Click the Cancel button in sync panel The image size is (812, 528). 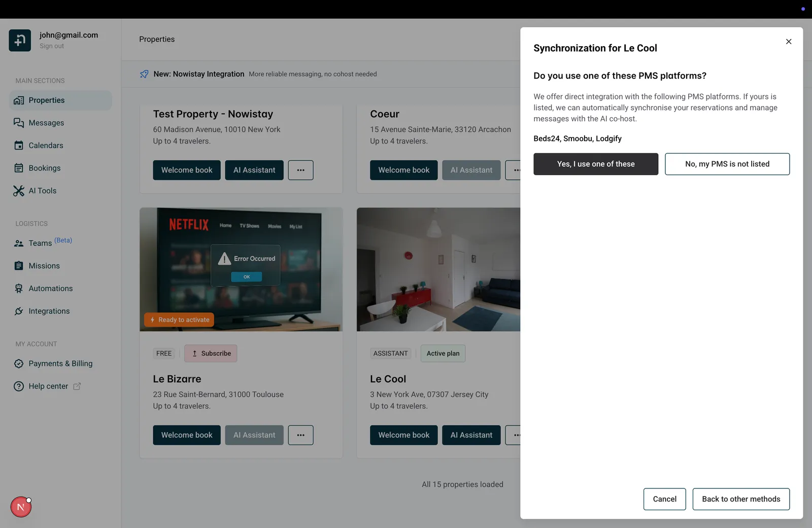click(664, 499)
